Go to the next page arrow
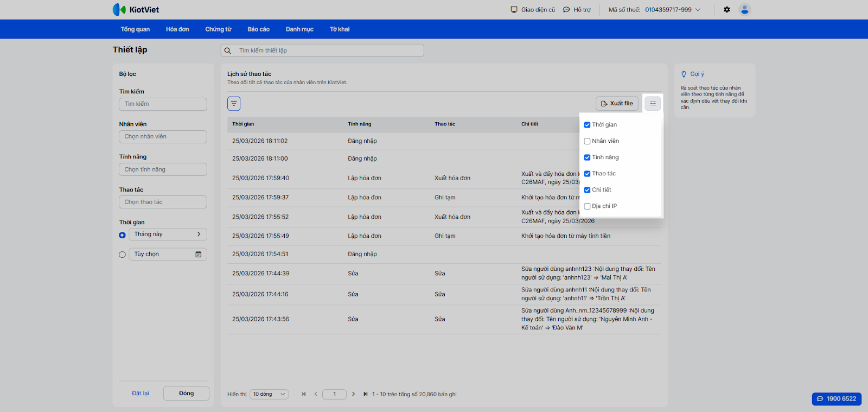This screenshot has width=868, height=412. (x=353, y=394)
